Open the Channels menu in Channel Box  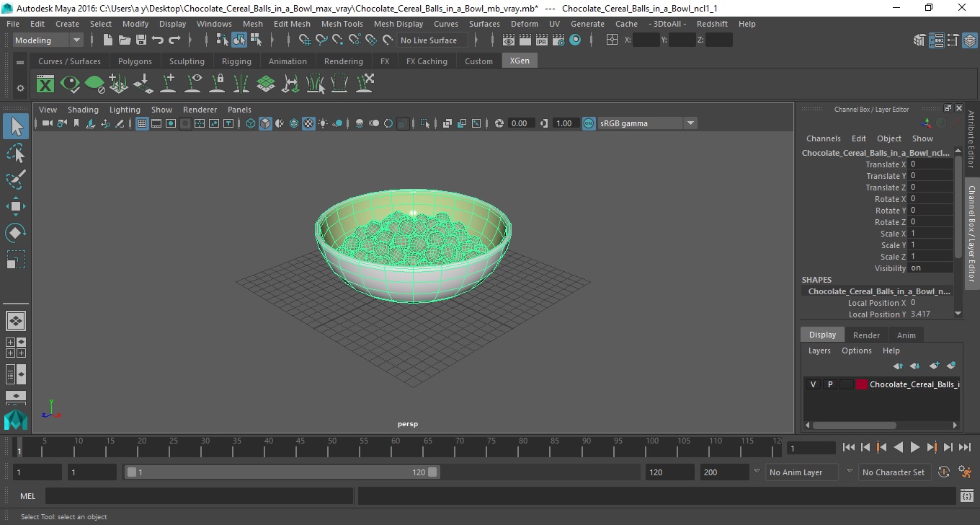(824, 138)
